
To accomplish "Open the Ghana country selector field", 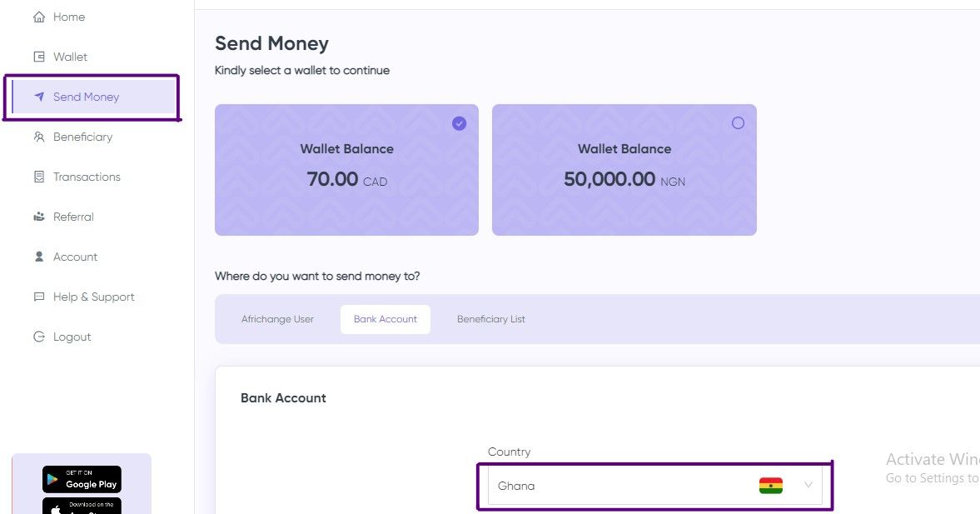I will click(654, 486).
